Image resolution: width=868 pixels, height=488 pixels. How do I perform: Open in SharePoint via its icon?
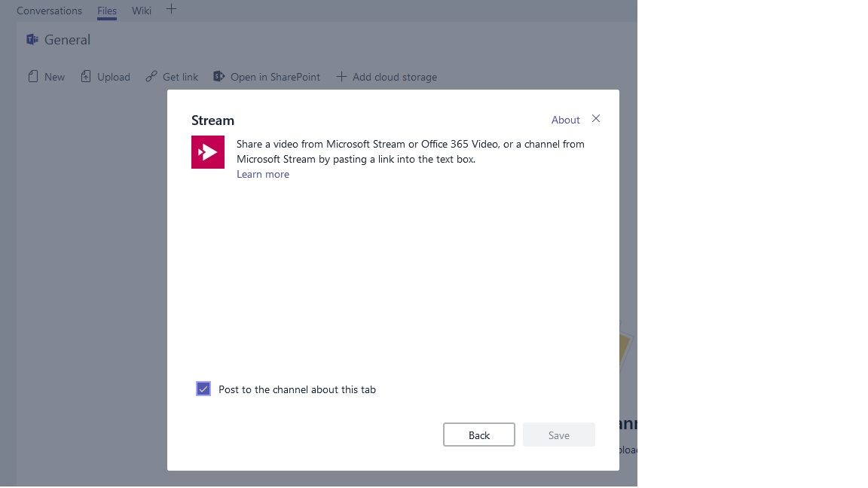[x=219, y=76]
